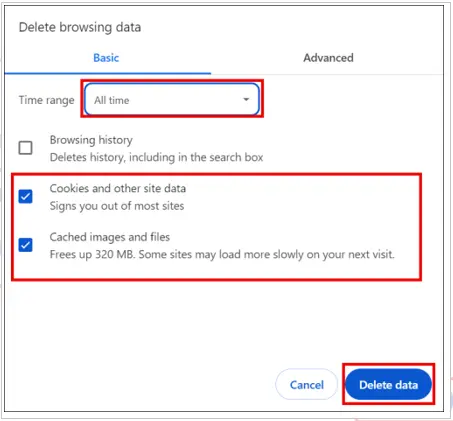Click the Time range dropdown arrow

[x=246, y=99]
